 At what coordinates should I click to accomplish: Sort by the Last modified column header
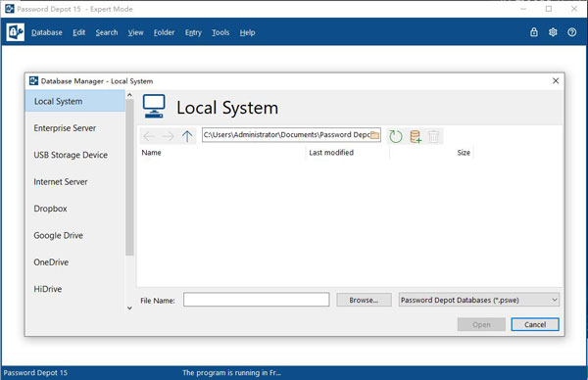click(x=331, y=153)
